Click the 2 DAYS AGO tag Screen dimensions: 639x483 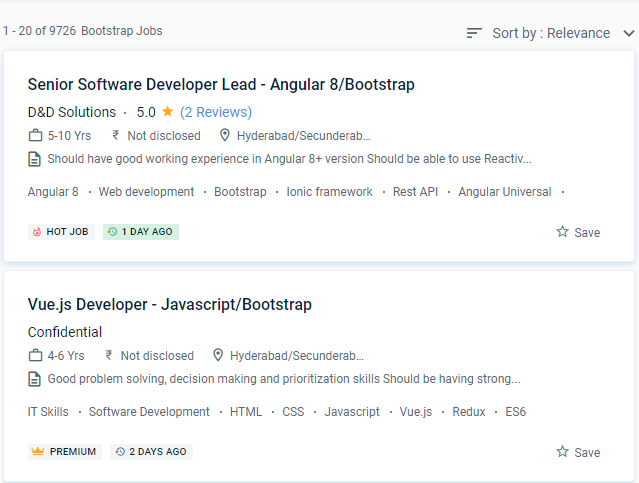tap(151, 452)
